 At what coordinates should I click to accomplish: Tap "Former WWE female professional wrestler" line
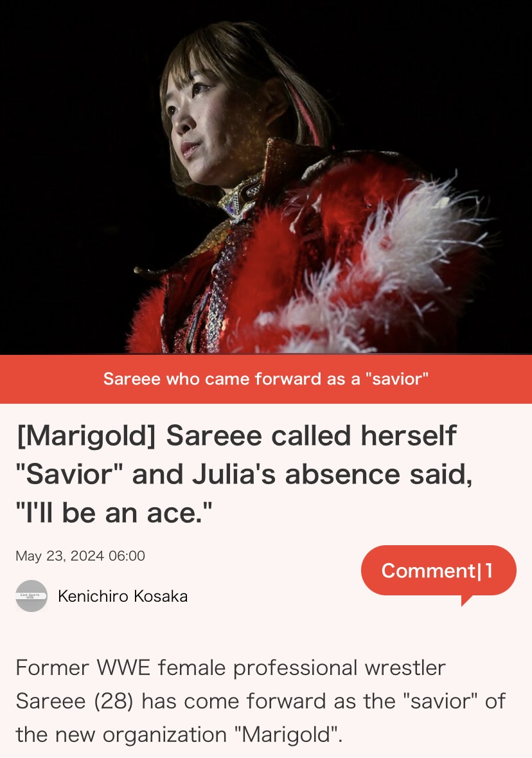(231, 667)
